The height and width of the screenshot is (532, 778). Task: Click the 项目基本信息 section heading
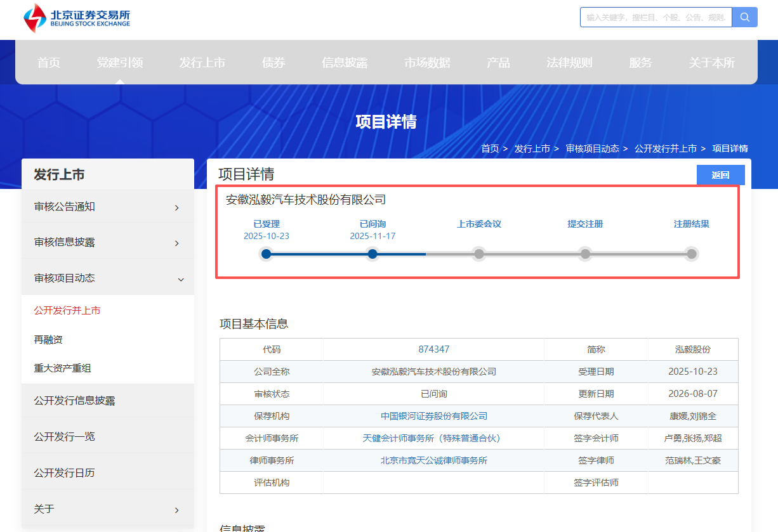pos(254,324)
